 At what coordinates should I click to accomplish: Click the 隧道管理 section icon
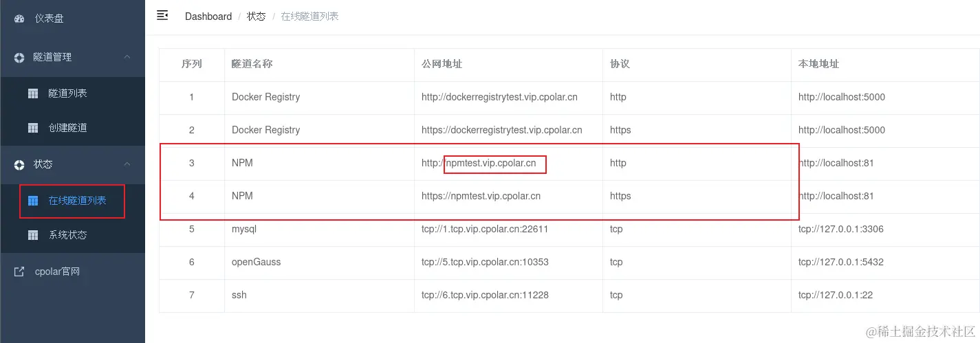click(19, 57)
